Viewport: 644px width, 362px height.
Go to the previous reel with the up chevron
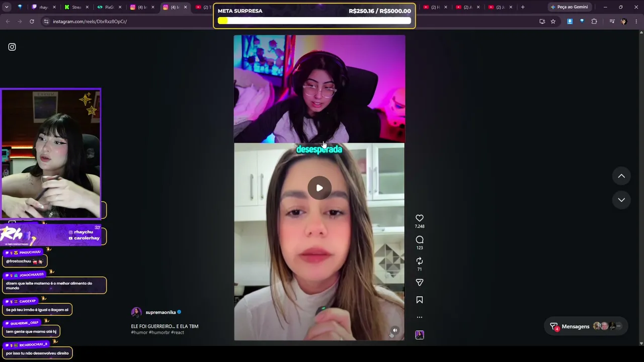click(x=621, y=176)
